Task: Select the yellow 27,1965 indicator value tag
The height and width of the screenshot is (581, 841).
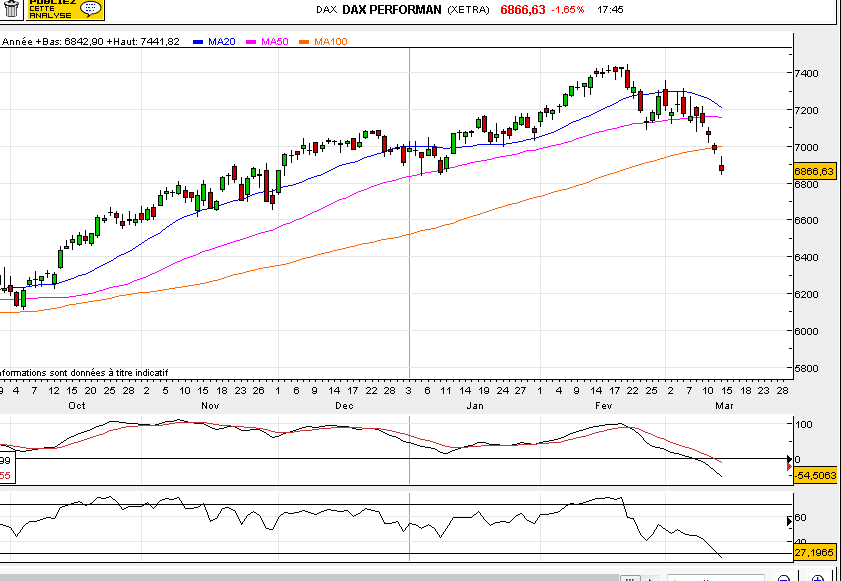Action: pyautogui.click(x=814, y=553)
